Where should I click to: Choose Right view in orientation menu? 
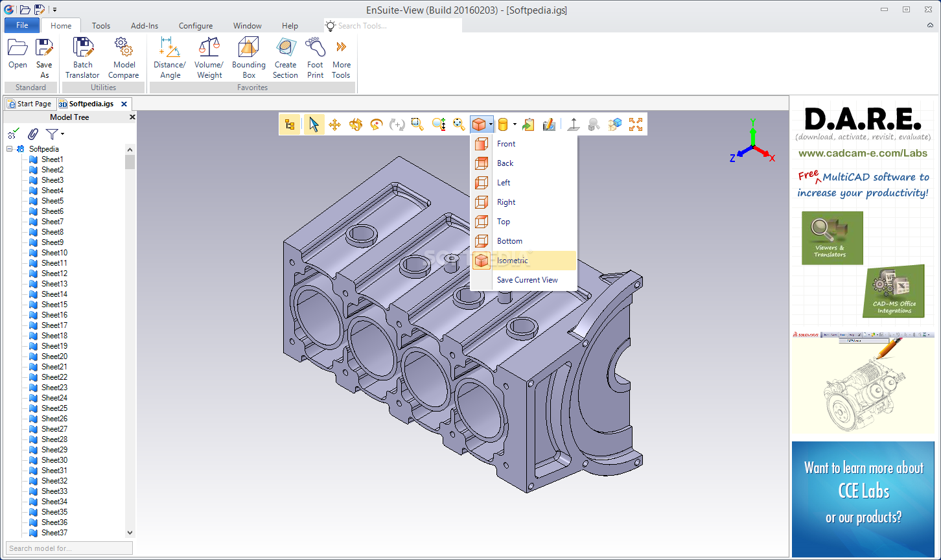tap(524, 202)
